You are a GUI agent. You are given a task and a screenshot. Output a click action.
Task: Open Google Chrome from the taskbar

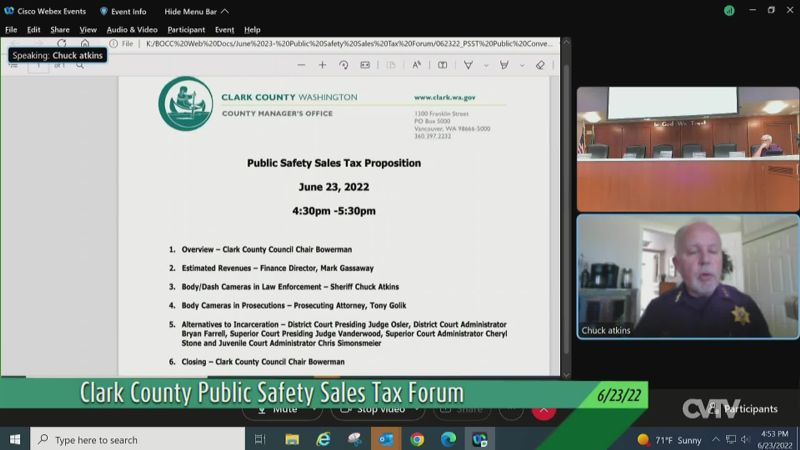click(417, 439)
